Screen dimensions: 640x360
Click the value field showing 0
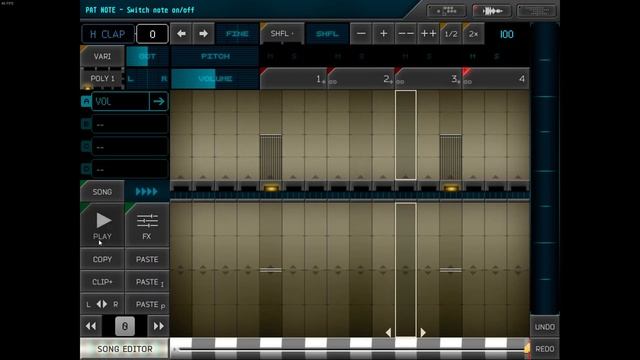coord(152,34)
